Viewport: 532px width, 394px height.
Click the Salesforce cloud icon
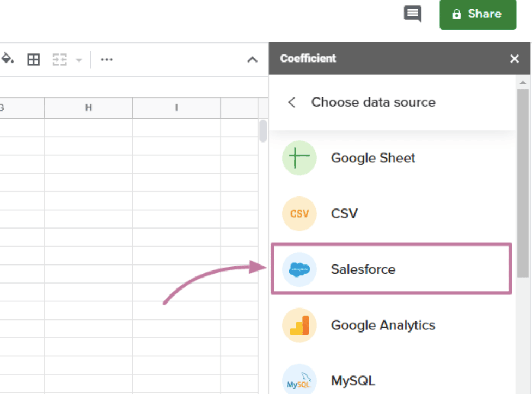299,269
